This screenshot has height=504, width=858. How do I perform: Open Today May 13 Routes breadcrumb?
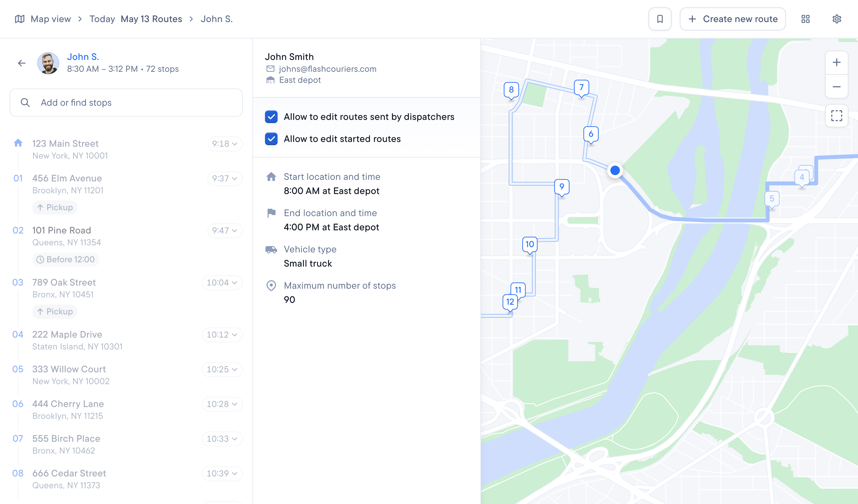coord(135,19)
